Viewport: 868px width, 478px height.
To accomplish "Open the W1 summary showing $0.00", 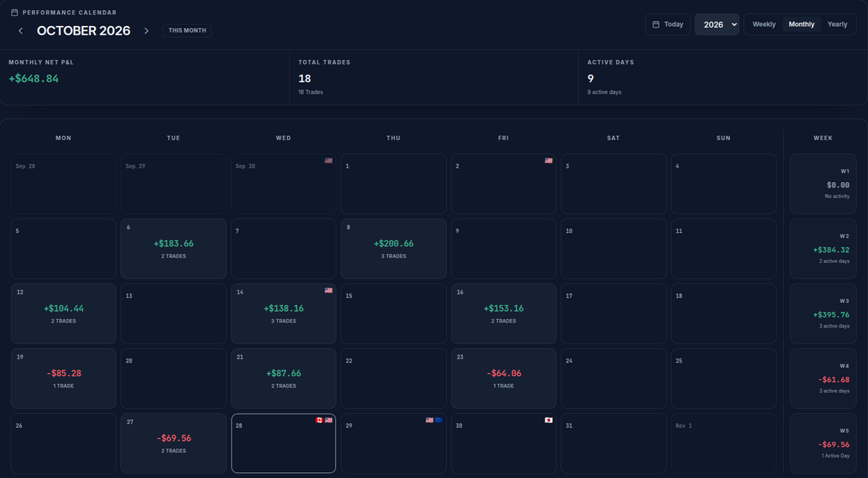I will pos(823,184).
